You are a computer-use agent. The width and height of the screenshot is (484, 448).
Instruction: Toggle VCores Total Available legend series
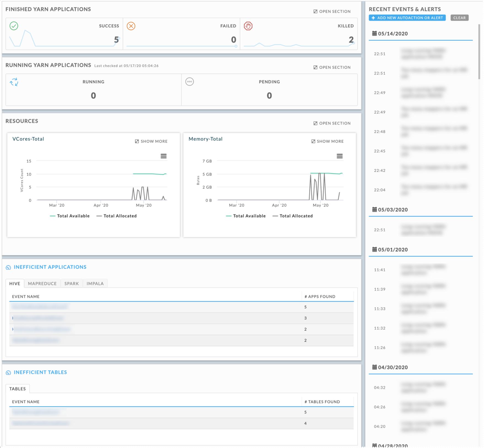point(70,216)
